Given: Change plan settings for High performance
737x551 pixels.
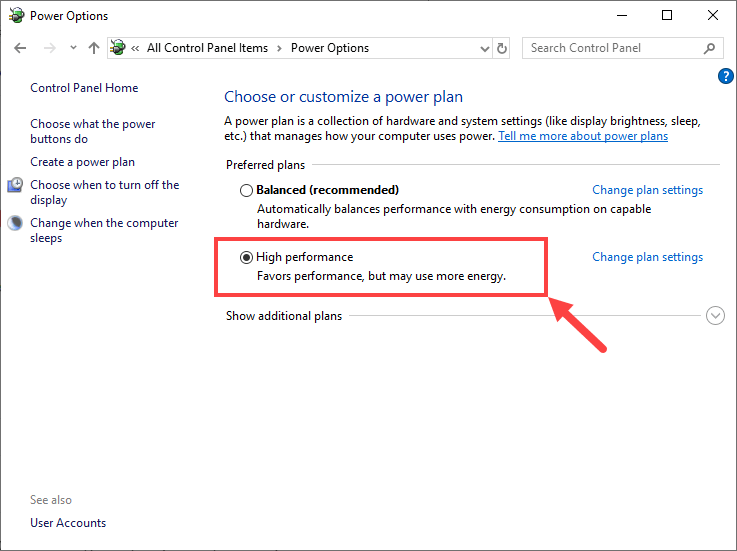Looking at the screenshot, I should [x=647, y=257].
